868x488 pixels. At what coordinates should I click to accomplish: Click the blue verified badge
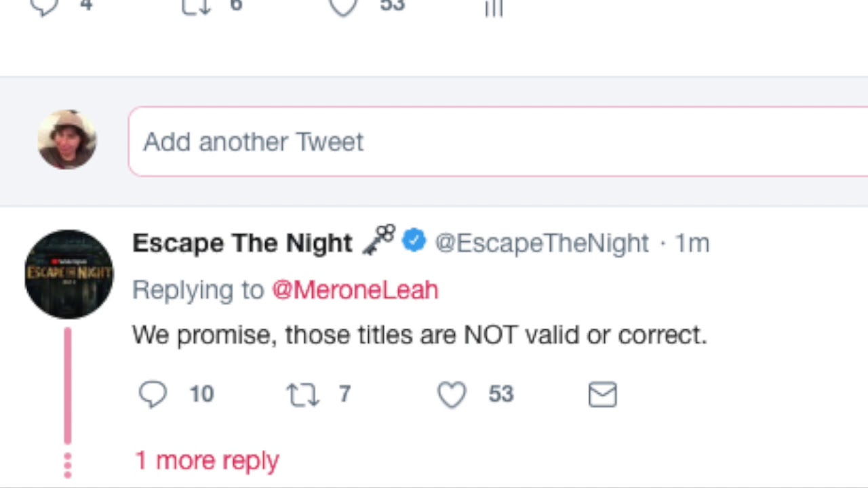tap(414, 241)
